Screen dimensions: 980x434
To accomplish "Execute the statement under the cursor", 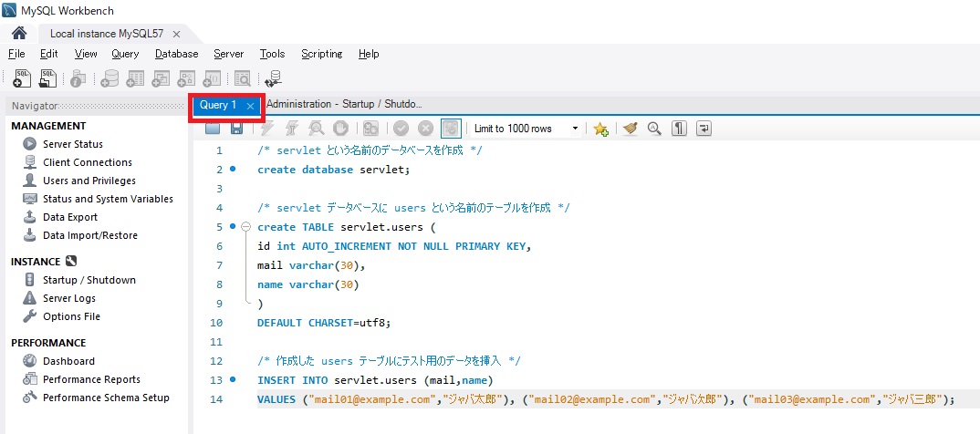I will [291, 129].
